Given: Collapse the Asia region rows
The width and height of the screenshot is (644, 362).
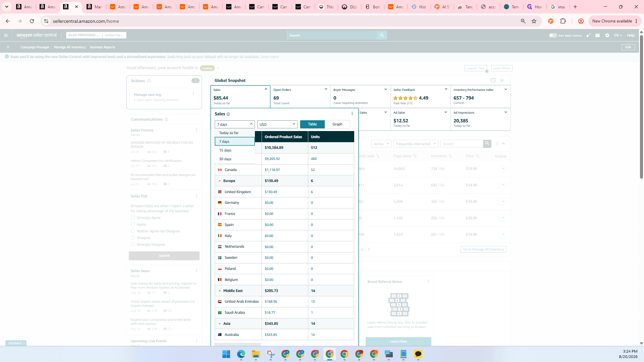Looking at the screenshot, I should pos(220,323).
